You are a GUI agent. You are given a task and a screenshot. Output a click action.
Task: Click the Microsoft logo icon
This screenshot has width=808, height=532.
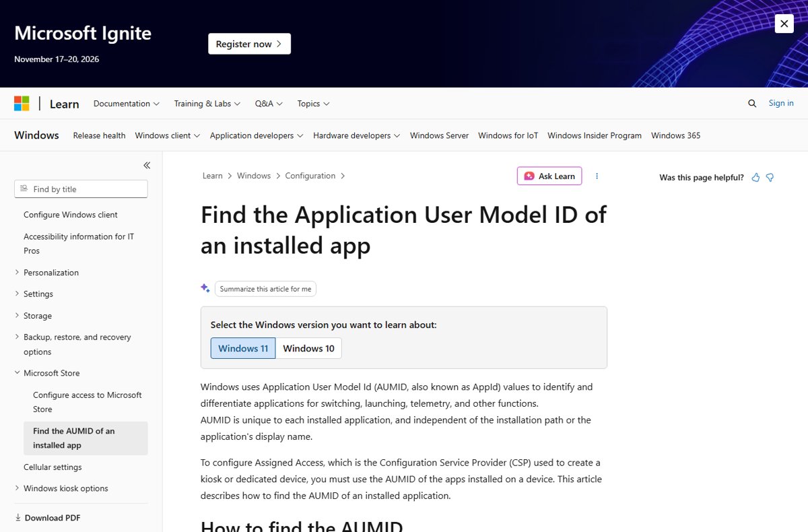click(x=22, y=104)
